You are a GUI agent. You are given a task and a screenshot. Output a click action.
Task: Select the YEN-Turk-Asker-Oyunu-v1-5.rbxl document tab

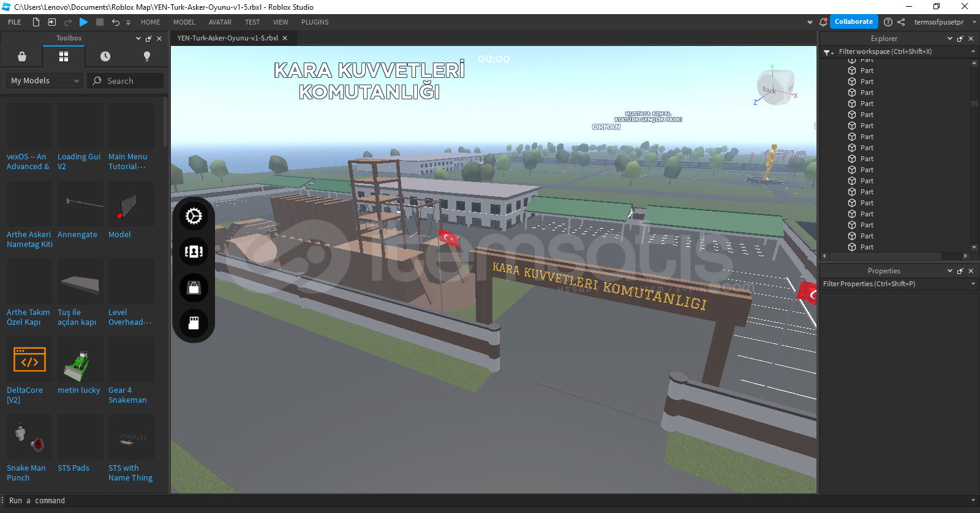[228, 38]
